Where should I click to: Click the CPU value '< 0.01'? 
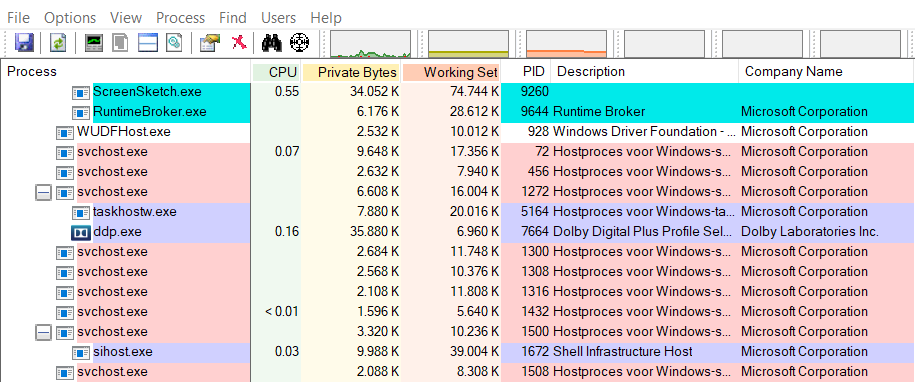coord(281,311)
